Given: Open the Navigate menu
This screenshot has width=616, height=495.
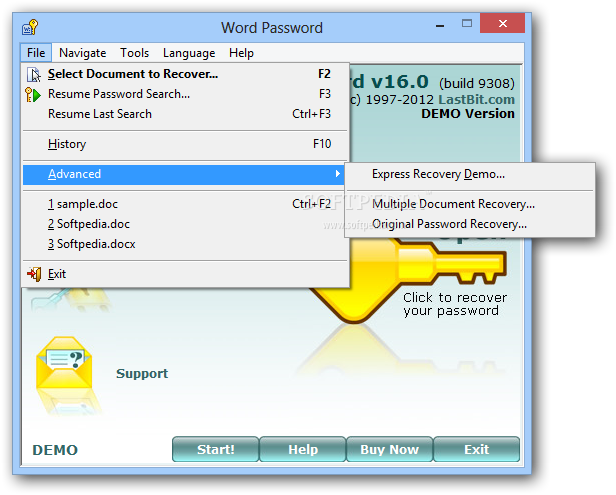Looking at the screenshot, I should coord(82,53).
